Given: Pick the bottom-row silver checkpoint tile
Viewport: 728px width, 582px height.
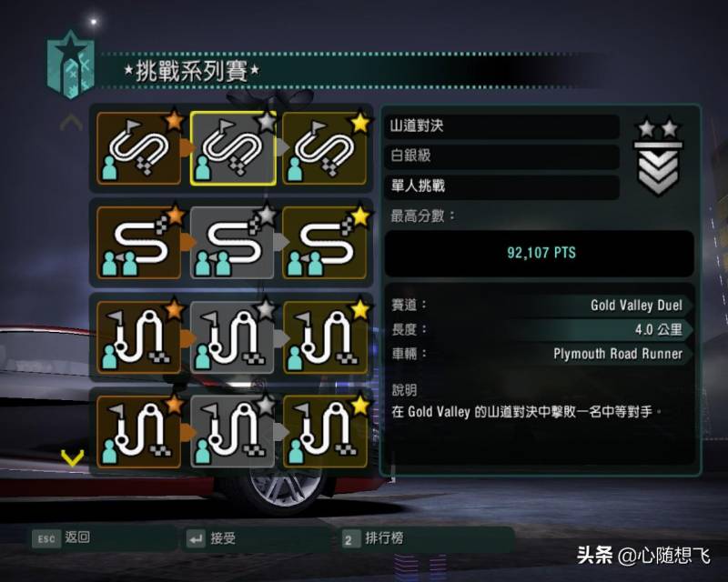Looking at the screenshot, I should point(232,432).
